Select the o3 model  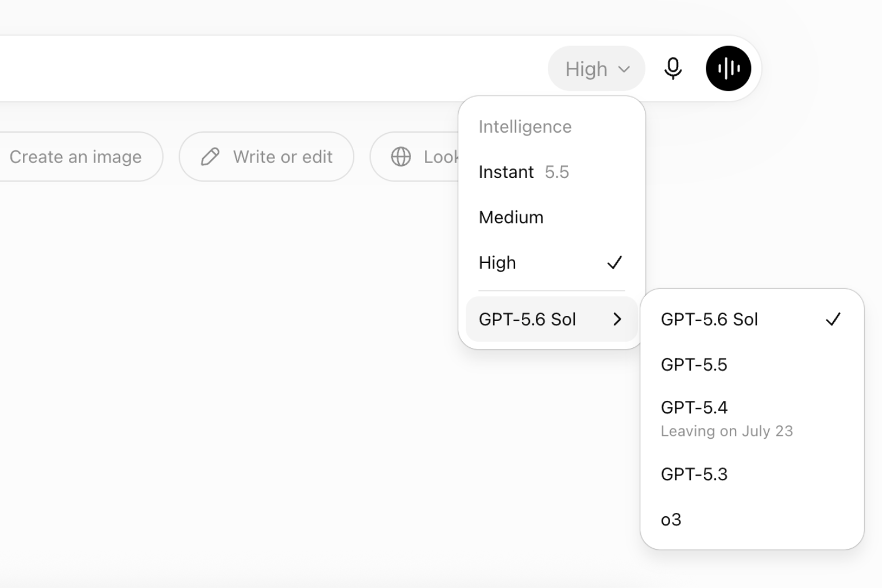752,520
